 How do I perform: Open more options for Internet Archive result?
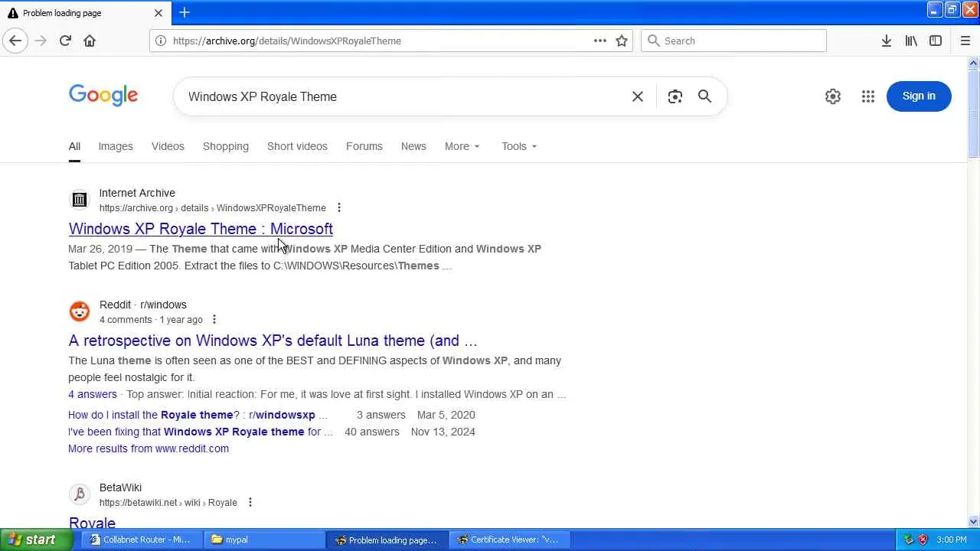[339, 207]
